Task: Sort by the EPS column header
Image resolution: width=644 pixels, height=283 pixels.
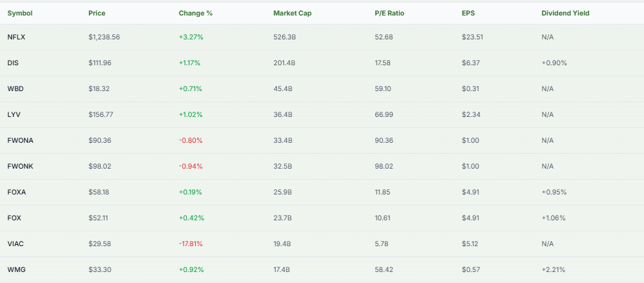Action: 468,13
